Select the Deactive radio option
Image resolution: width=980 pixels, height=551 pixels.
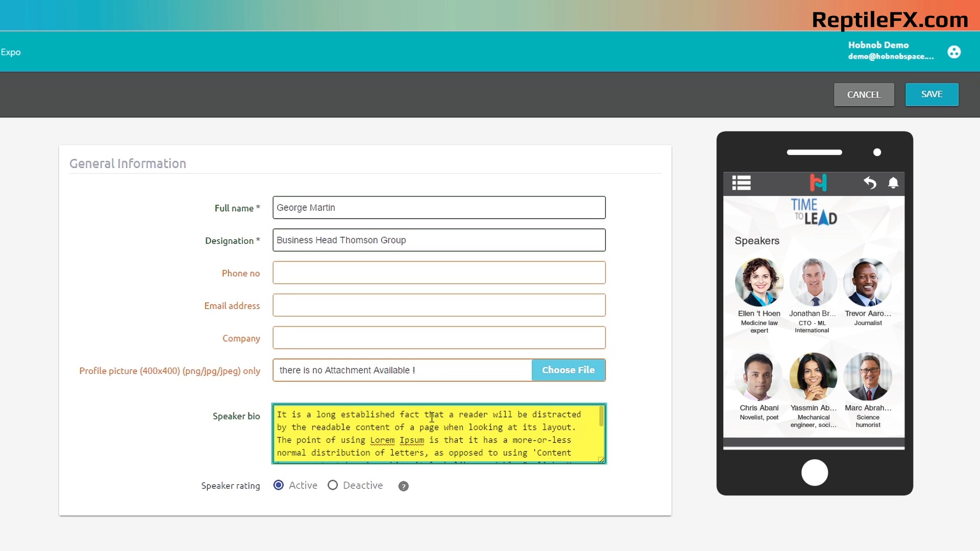click(333, 485)
